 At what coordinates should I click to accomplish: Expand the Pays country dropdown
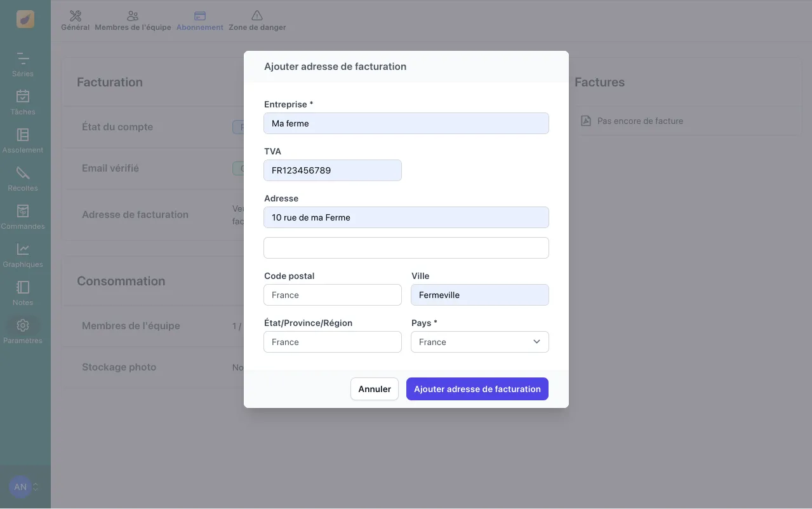[479, 342]
